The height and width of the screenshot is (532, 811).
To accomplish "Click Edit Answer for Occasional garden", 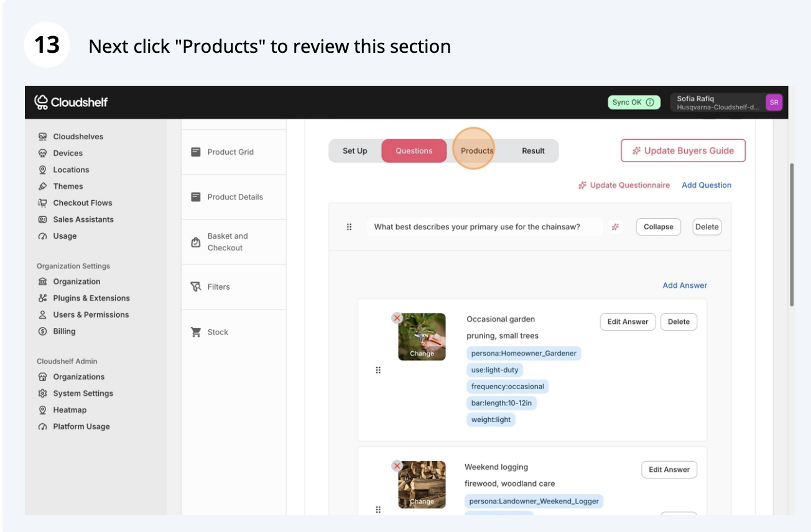I will tap(628, 322).
